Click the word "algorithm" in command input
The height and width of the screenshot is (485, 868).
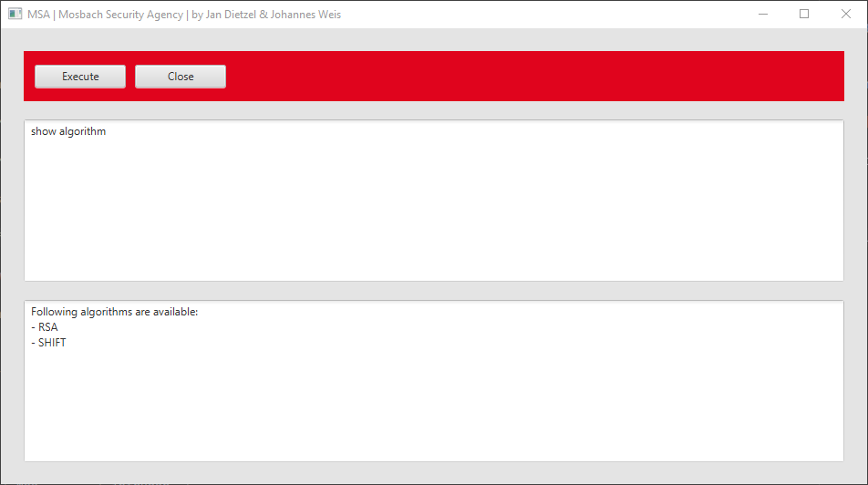(x=82, y=132)
